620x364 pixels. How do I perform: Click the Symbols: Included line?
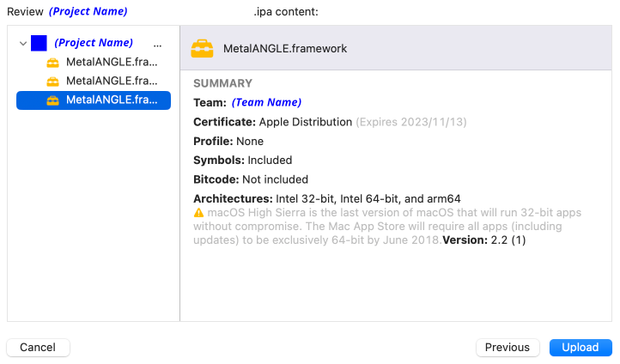coord(242,160)
